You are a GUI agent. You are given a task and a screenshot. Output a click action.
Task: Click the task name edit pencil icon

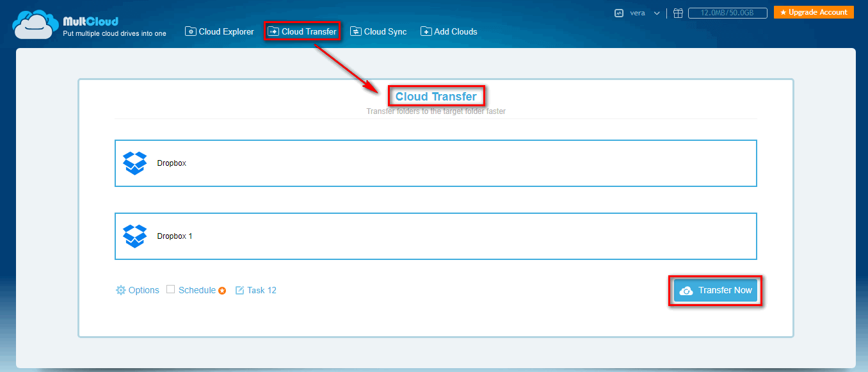pos(240,290)
